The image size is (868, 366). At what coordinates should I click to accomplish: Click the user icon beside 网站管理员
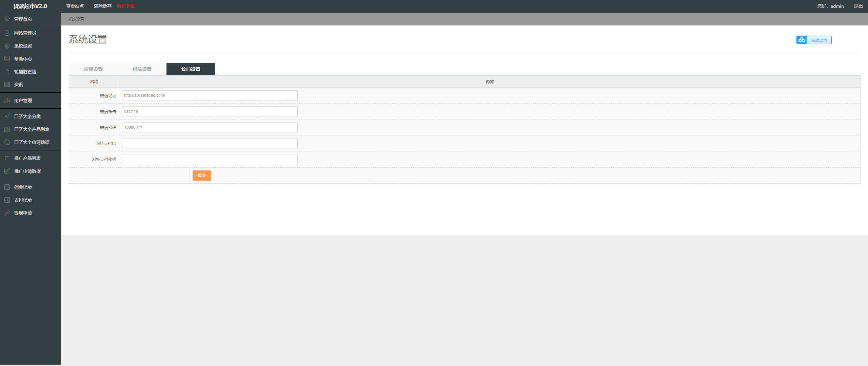coord(7,33)
